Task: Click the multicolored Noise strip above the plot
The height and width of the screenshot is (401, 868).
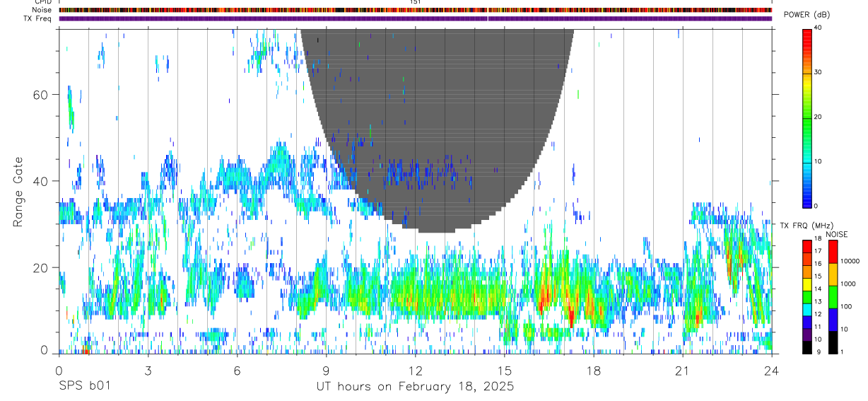Action: (x=415, y=10)
